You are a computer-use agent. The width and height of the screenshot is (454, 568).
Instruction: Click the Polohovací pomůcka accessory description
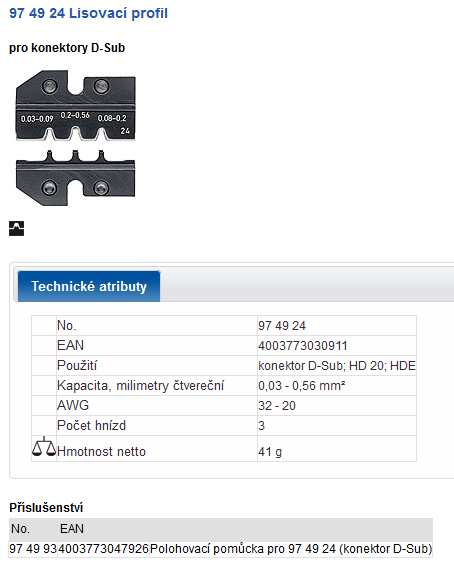[x=291, y=548]
